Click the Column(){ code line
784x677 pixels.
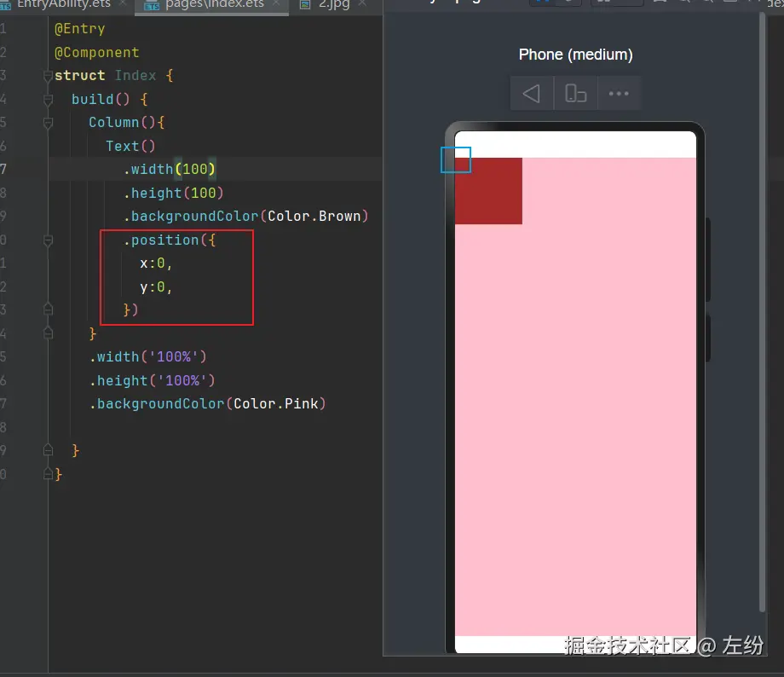click(127, 123)
